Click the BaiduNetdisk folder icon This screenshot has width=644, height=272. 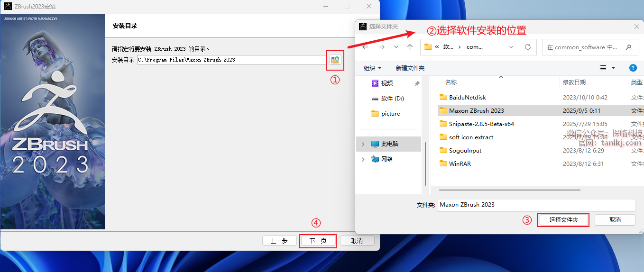click(x=443, y=97)
